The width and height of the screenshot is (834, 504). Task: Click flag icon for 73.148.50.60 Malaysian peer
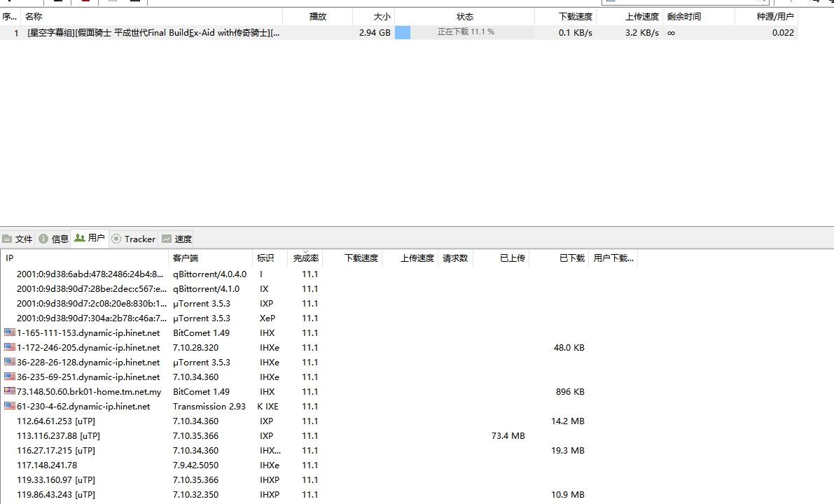(x=10, y=391)
